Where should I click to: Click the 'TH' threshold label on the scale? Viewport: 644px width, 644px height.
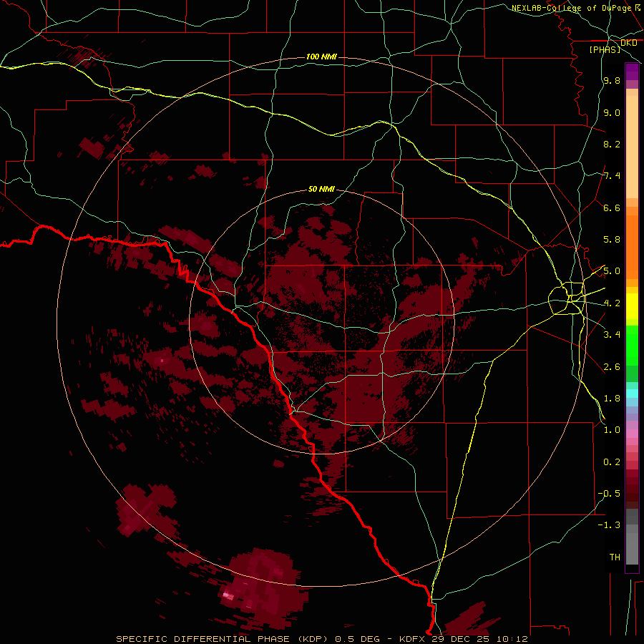point(615,557)
